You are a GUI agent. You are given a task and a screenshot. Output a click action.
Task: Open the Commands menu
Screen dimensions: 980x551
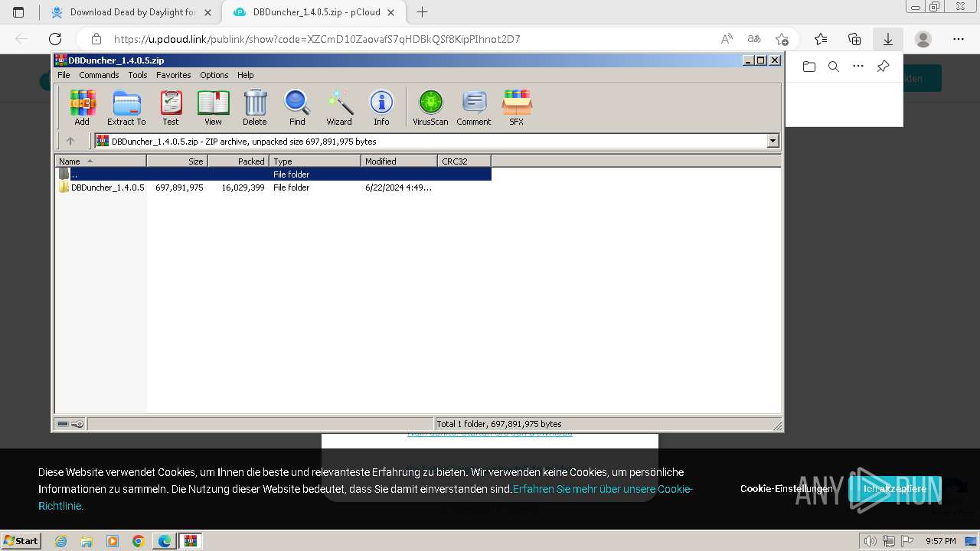point(99,75)
